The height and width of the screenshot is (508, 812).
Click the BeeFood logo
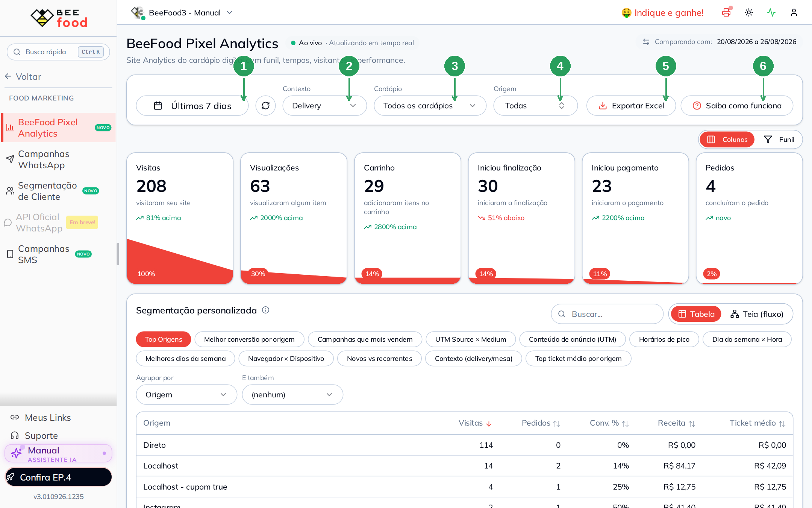click(x=59, y=18)
